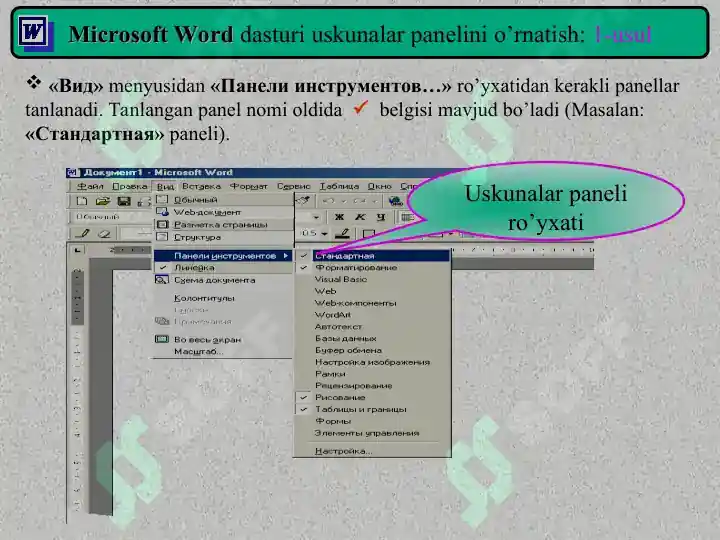Viewport: 720px width, 540px height.
Task: Open the dropdown arrow left of bold
Action: (x=316, y=217)
